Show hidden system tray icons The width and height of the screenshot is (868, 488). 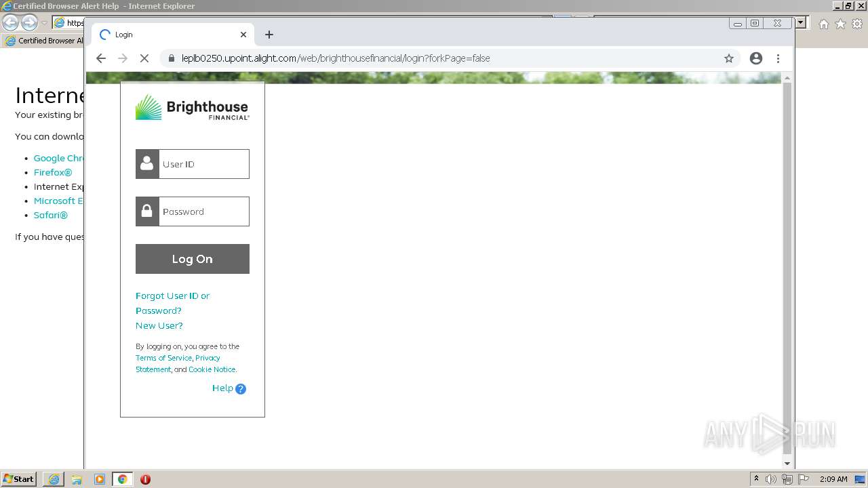(756, 479)
